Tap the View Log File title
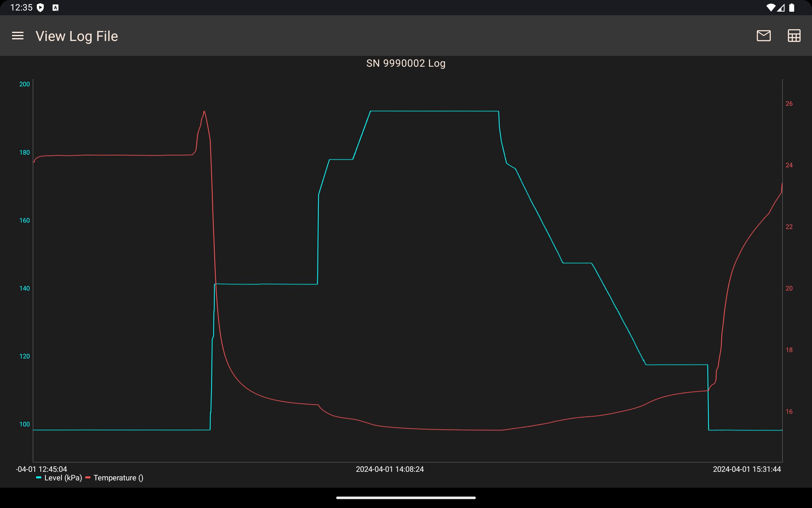Image resolution: width=812 pixels, height=508 pixels. (x=77, y=36)
